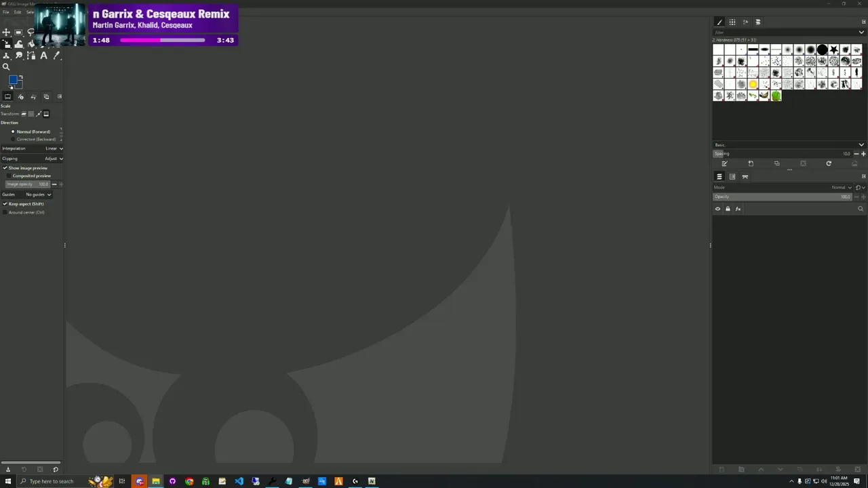Toggle Composited preview checkbox

pyautogui.click(x=29, y=176)
